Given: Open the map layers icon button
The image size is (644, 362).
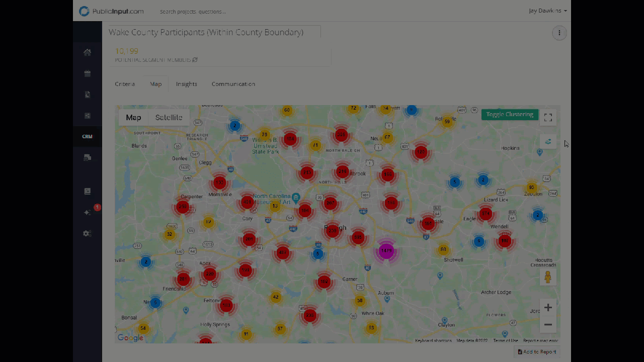Looking at the screenshot, I should coord(548,141).
